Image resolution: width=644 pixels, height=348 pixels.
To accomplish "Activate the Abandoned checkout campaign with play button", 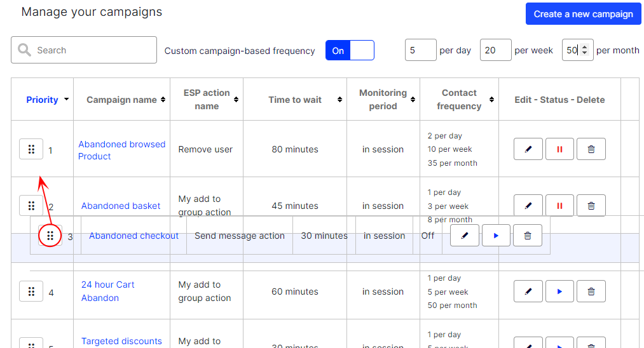I will [496, 236].
